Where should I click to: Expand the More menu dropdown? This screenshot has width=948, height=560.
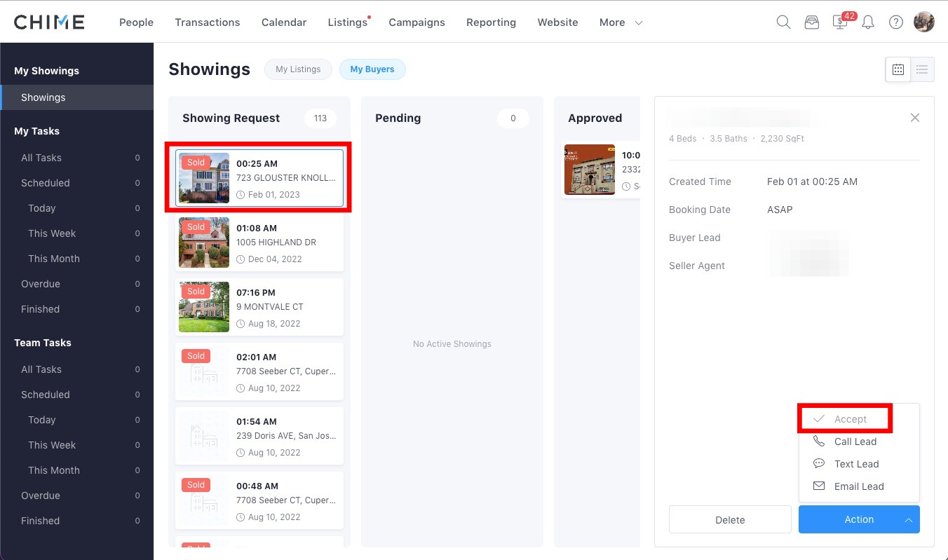[x=621, y=22]
